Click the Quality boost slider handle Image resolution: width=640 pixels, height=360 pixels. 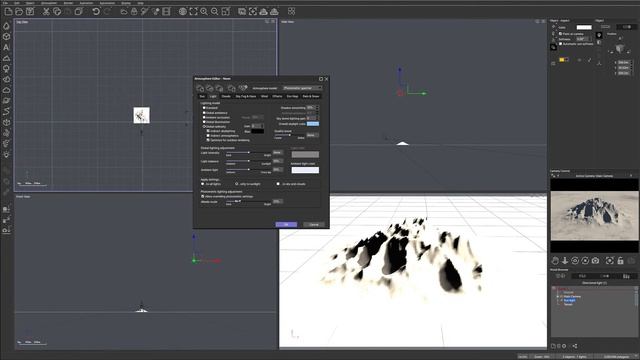[x=290, y=135]
